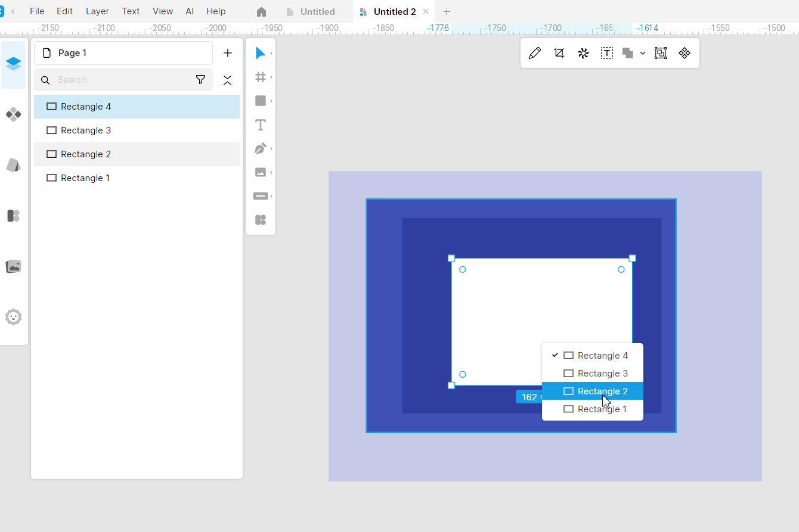This screenshot has height=532, width=799.
Task: Expand Frame tool options arrow
Action: point(271,77)
